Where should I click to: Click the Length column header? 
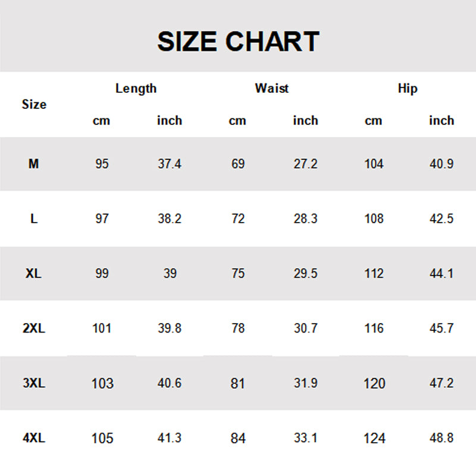pyautogui.click(x=136, y=89)
